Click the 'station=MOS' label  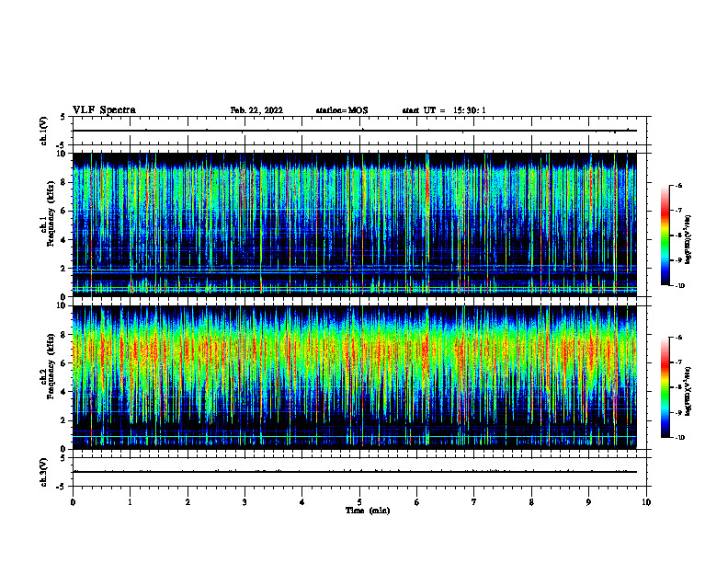342,110
